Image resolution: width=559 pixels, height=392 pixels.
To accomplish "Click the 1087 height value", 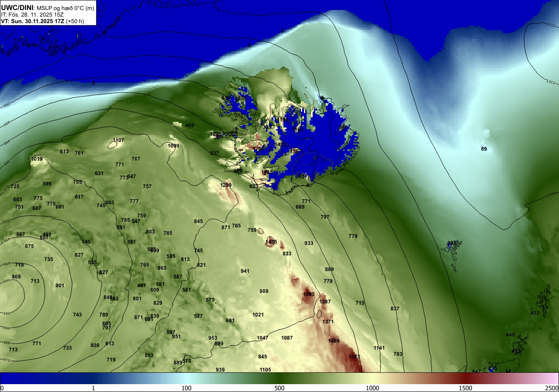I will [x=287, y=338].
